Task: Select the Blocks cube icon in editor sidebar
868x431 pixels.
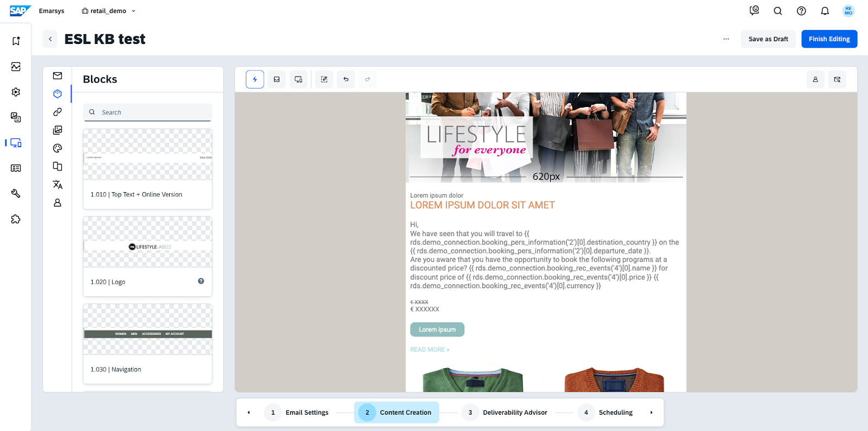Action: click(58, 94)
